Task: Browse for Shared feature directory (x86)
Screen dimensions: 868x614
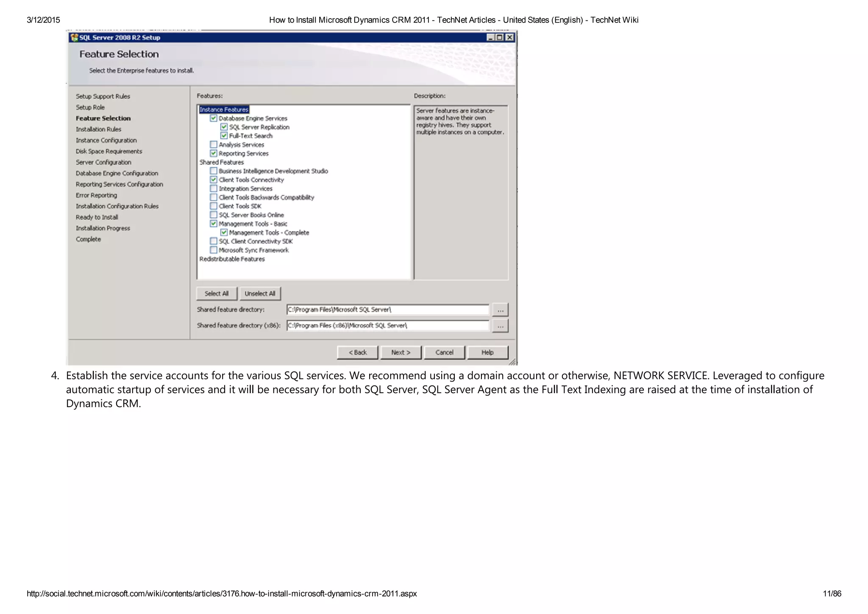Action: pos(500,326)
